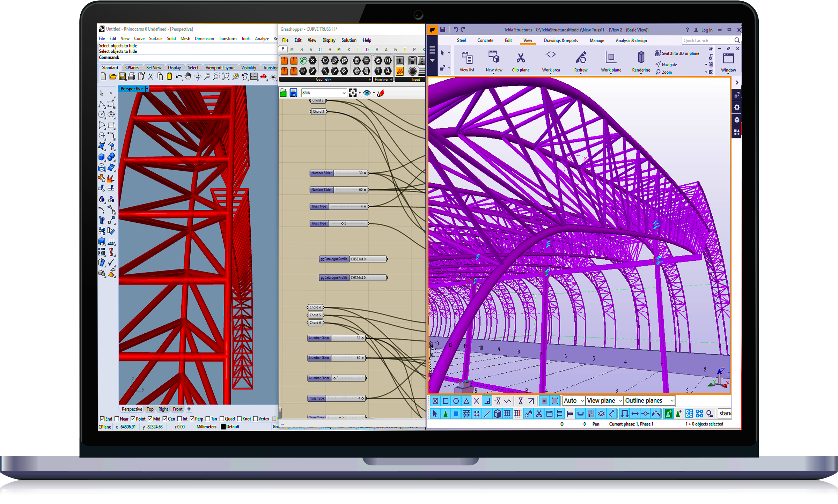
Task: Open the Tekla View plane dropdown
Action: (620, 401)
